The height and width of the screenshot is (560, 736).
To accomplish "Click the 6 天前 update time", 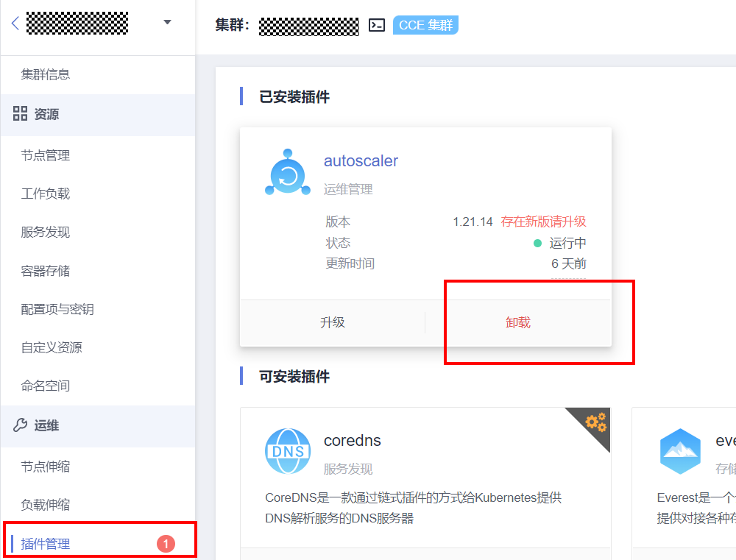I will coord(569,263).
